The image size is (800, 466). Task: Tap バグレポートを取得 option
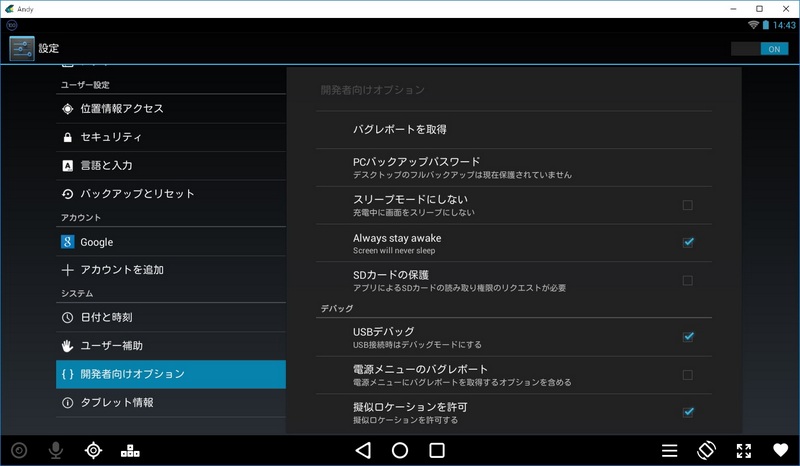click(x=514, y=130)
